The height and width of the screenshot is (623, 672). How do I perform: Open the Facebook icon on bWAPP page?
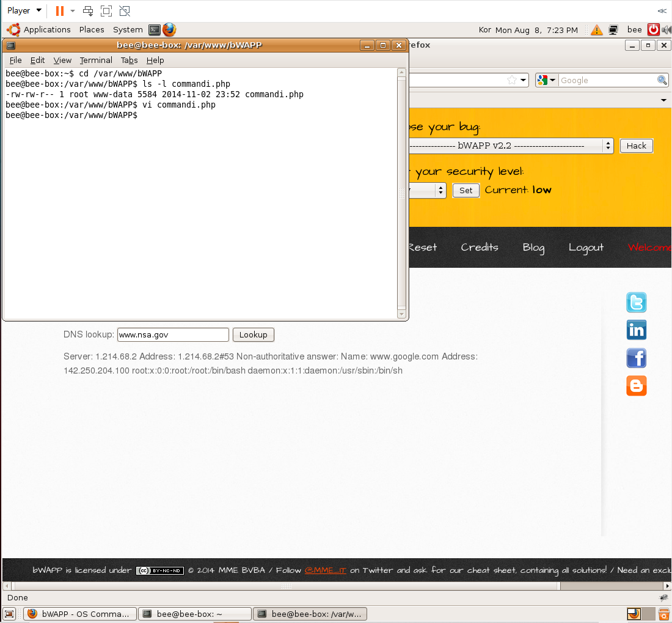click(x=637, y=358)
